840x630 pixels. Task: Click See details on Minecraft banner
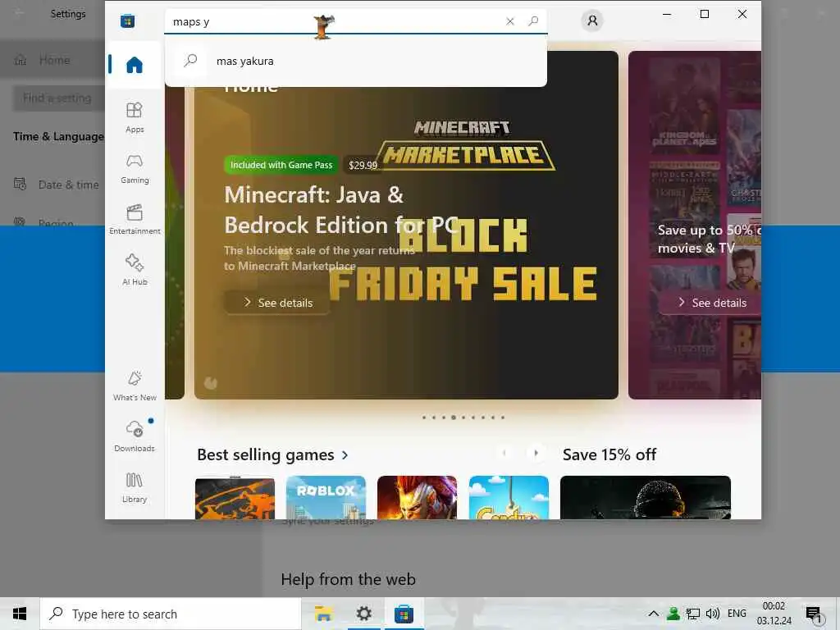coord(277,303)
